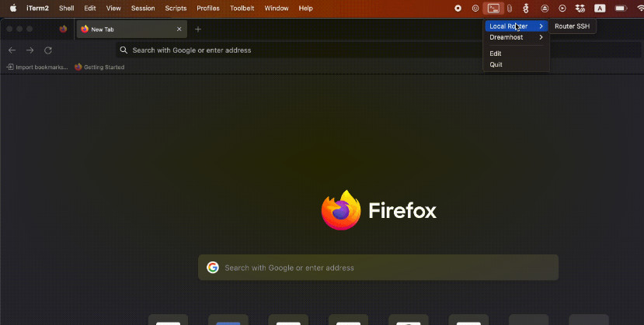Open the Toolbelt menu

point(242,9)
